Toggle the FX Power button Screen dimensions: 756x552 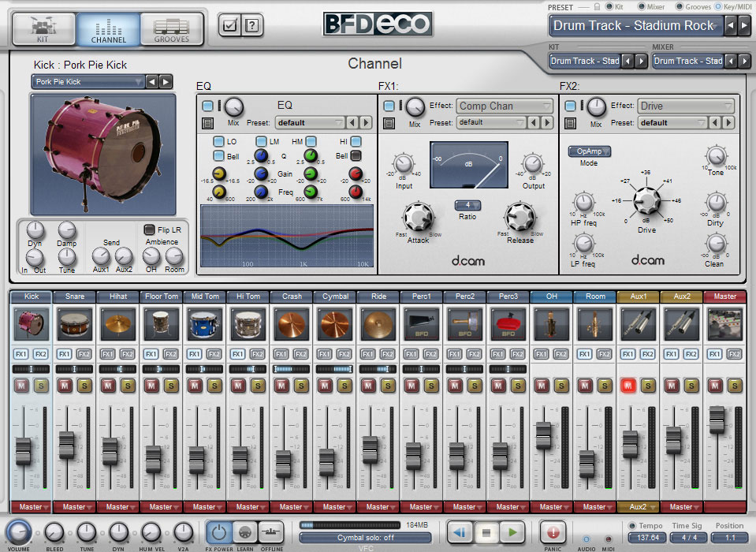click(218, 531)
